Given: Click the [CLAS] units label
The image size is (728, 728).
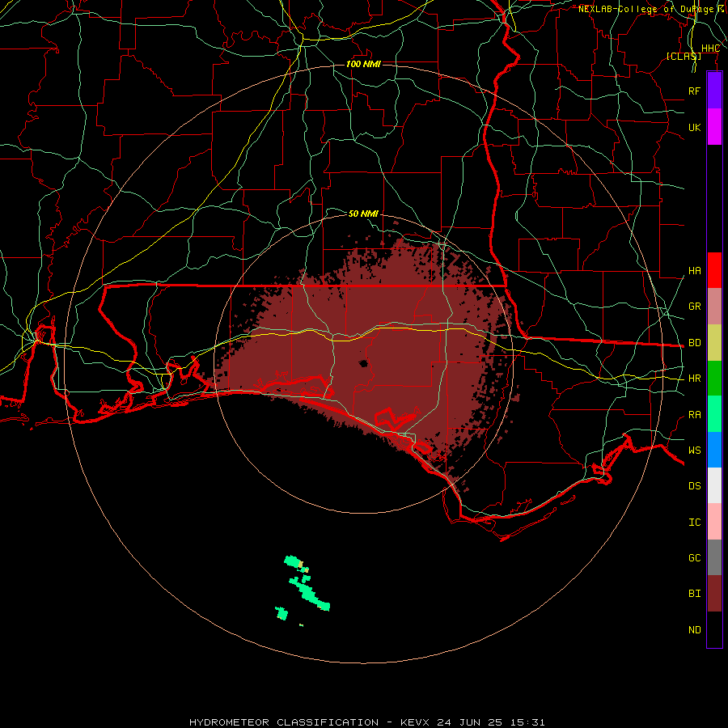Looking at the screenshot, I should (684, 56).
